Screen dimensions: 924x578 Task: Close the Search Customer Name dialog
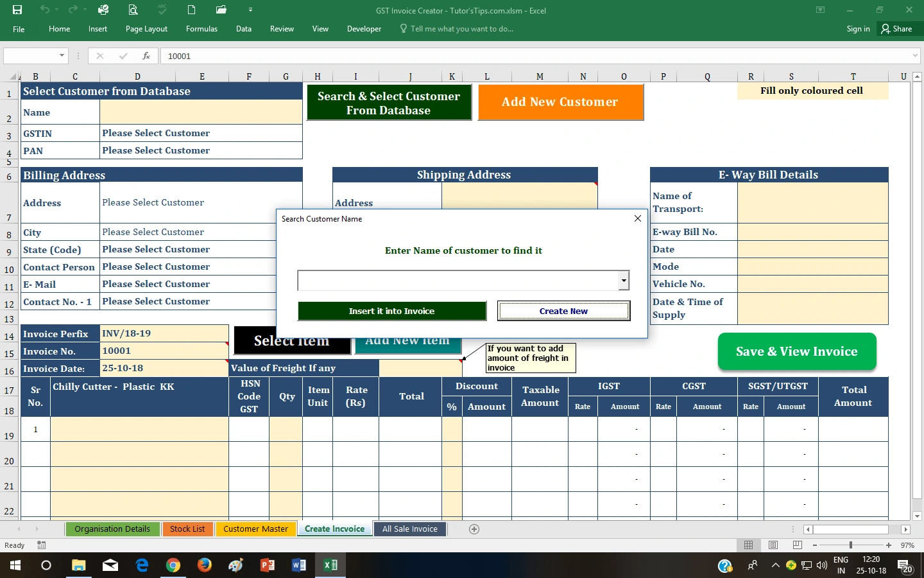coord(638,219)
